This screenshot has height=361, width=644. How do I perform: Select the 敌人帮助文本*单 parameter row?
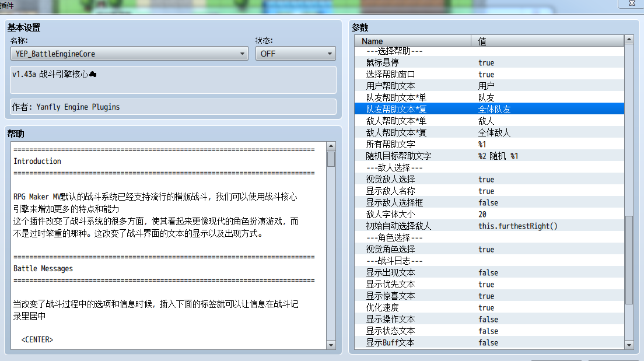coord(489,121)
